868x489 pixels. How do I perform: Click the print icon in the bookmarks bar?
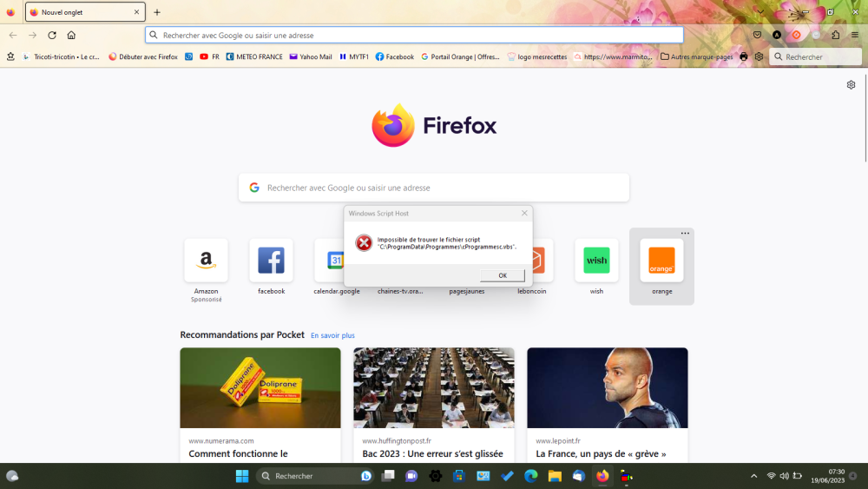tap(743, 57)
